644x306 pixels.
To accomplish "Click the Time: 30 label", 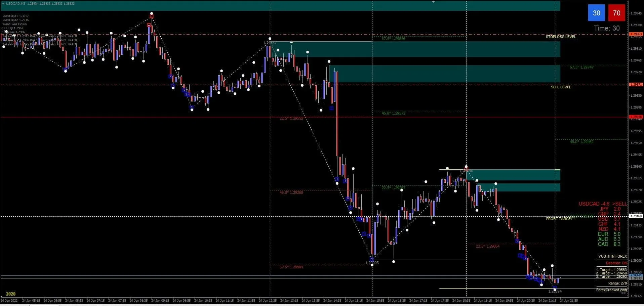I will [606, 28].
